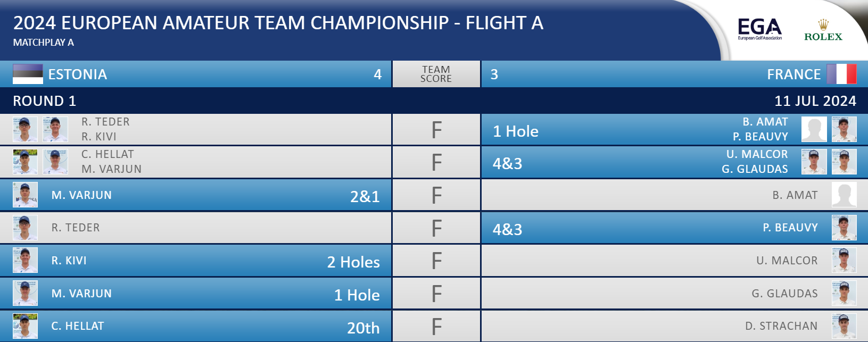The width and height of the screenshot is (868, 342).
Task: Click the 2&1 result for M. Varjun
Action: coord(365,197)
